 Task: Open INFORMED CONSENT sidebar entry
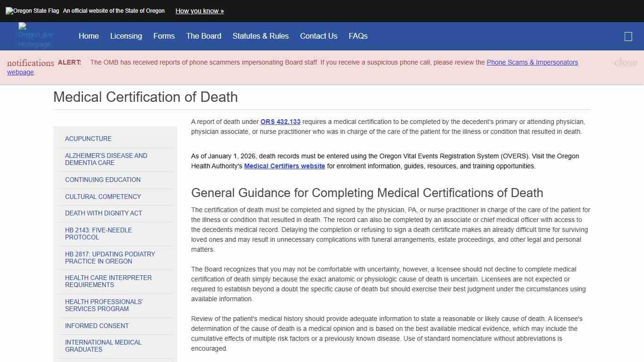[x=97, y=326]
